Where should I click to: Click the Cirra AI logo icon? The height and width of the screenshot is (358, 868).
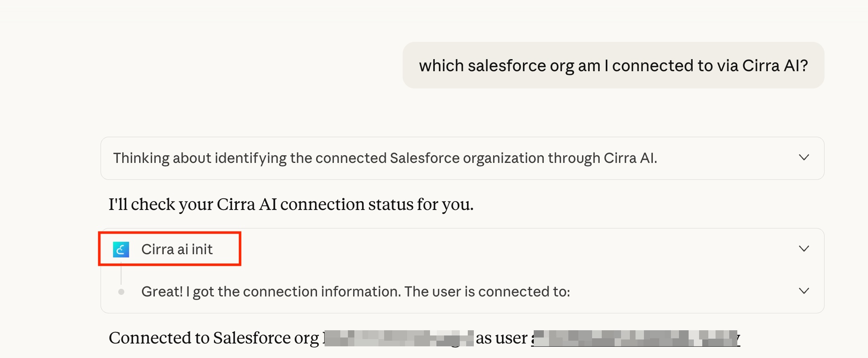pos(121,249)
